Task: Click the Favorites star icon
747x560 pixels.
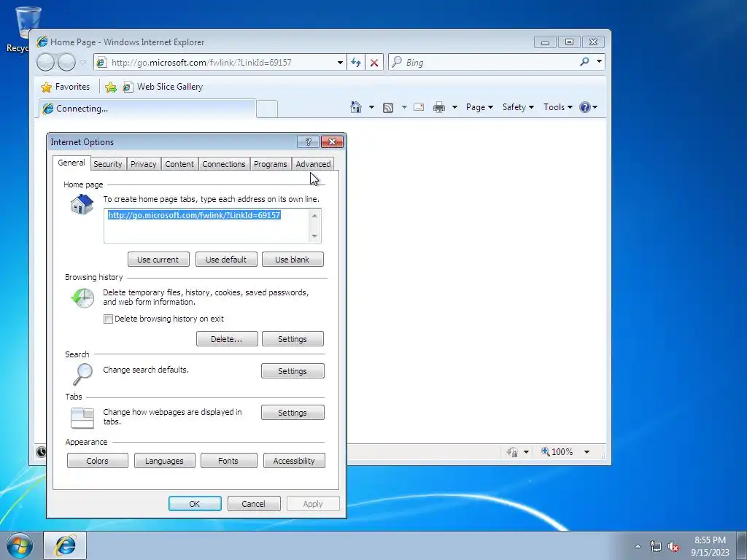Action: (46, 87)
